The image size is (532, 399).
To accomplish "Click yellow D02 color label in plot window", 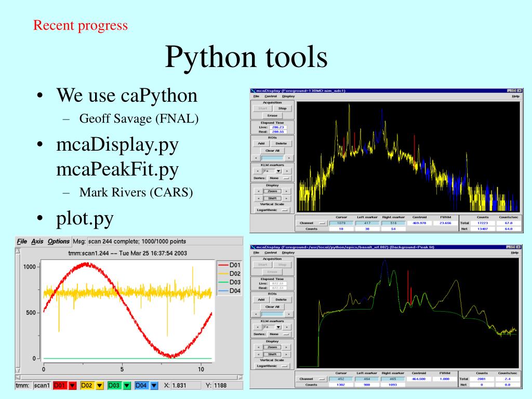I will pyautogui.click(x=88, y=386).
